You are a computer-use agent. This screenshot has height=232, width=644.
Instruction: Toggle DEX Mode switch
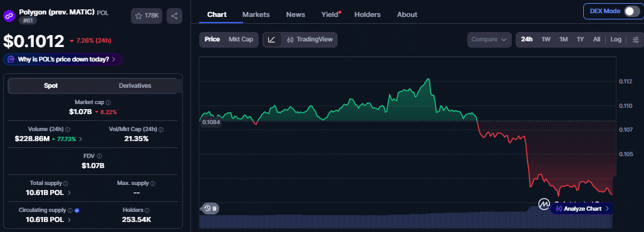click(631, 11)
